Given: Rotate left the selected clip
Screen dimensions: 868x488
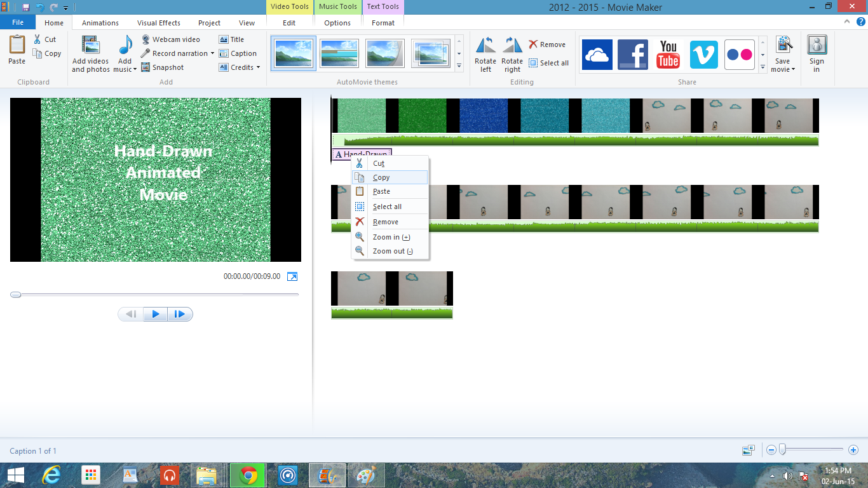Looking at the screenshot, I should (485, 54).
